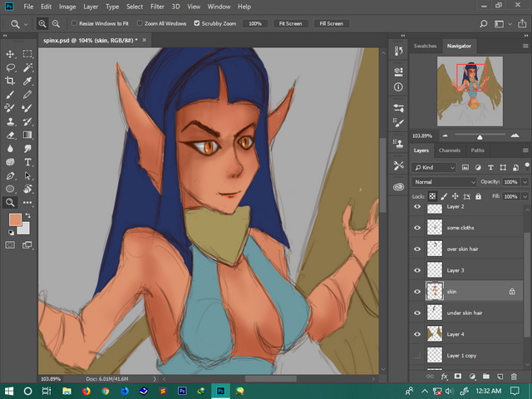Select the Zoom tool in toolbox
532x399 pixels.
click(10, 203)
